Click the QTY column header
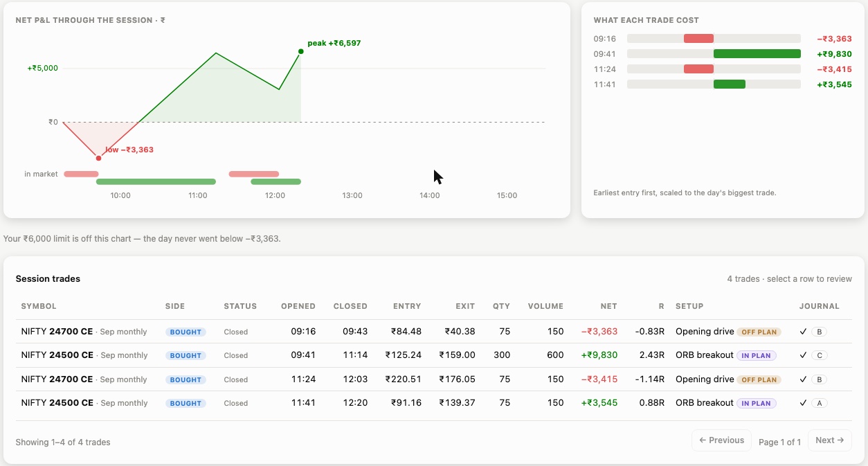Screen dimensions: 868x466 501,306
